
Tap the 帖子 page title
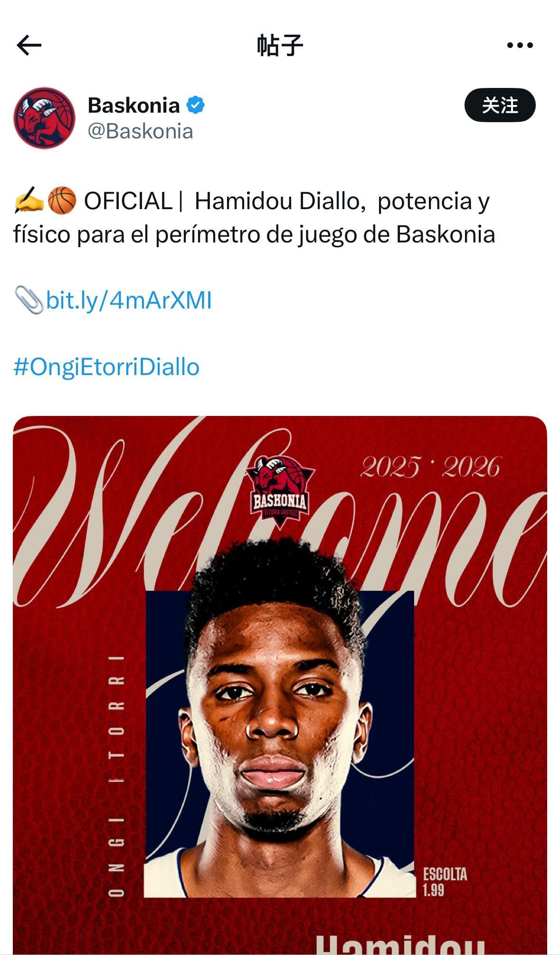[x=280, y=45]
